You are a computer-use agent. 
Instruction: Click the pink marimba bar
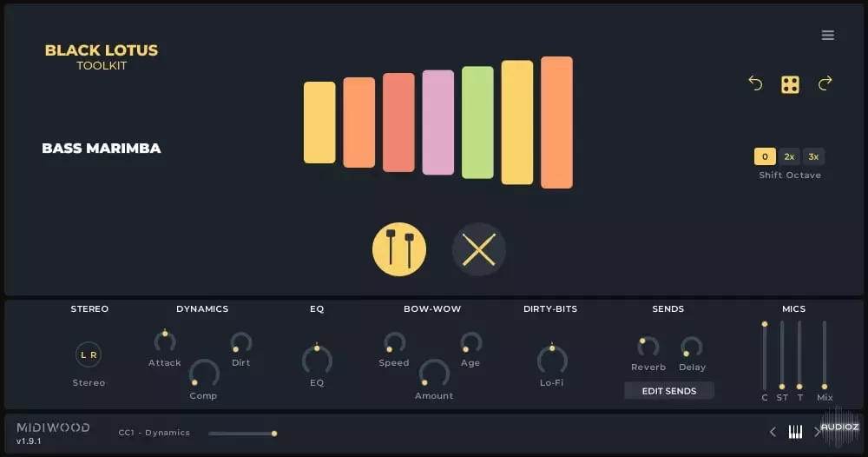[x=438, y=123]
